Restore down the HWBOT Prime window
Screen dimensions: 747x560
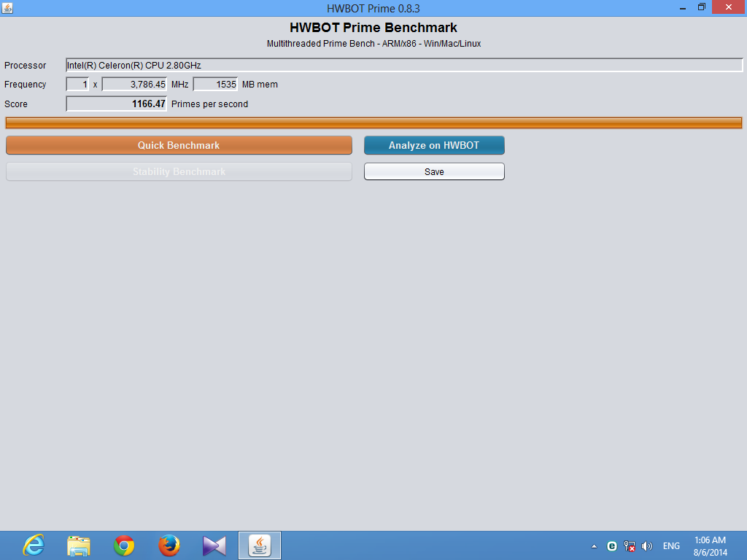coord(701,7)
